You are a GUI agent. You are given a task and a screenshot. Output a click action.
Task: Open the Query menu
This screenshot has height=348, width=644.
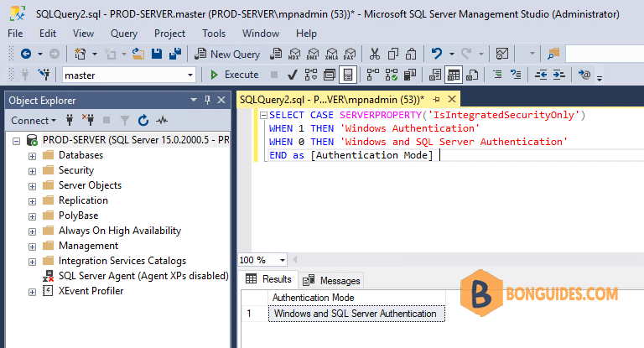tap(123, 34)
